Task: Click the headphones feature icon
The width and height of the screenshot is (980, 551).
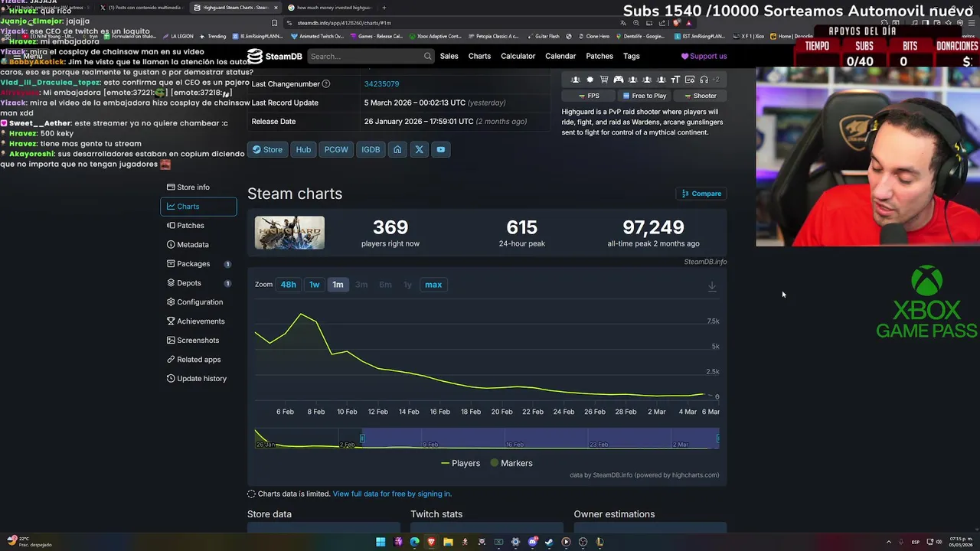Action: click(x=704, y=80)
